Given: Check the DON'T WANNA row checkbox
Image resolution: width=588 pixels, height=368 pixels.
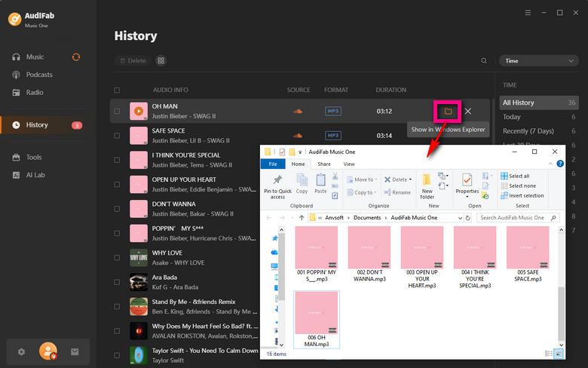Looking at the screenshot, I should pos(117,209).
